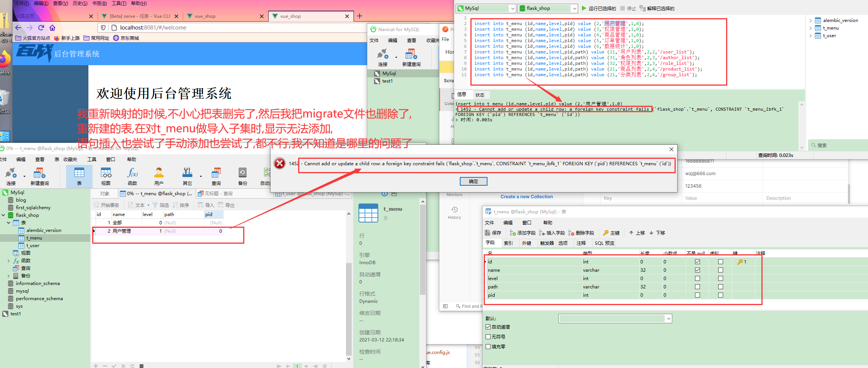This screenshot has height=368, width=868.
Task: Click 筛选 (Filter) in data grid toolbar
Action: click(161, 205)
